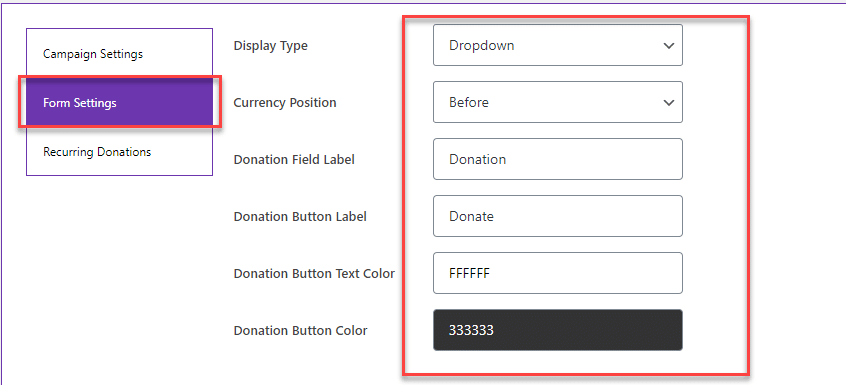Image resolution: width=846 pixels, height=385 pixels.
Task: Click the word Donate in its text box
Action: 472,216
